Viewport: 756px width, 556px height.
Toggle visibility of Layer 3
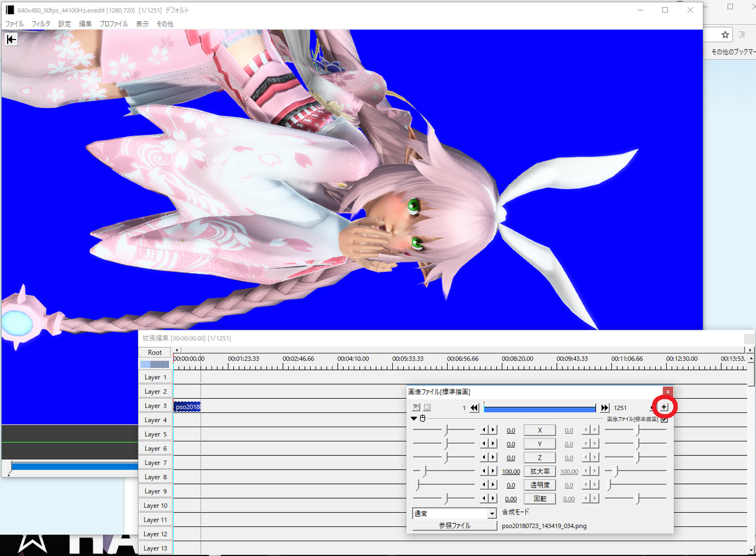click(155, 405)
